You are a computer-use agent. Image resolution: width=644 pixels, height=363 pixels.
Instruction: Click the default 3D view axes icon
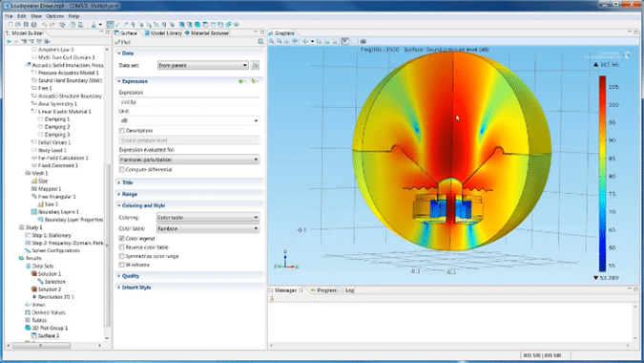pyautogui.click(x=305, y=41)
